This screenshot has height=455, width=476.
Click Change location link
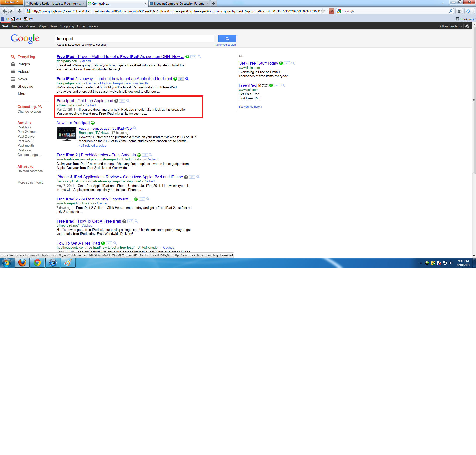click(29, 112)
